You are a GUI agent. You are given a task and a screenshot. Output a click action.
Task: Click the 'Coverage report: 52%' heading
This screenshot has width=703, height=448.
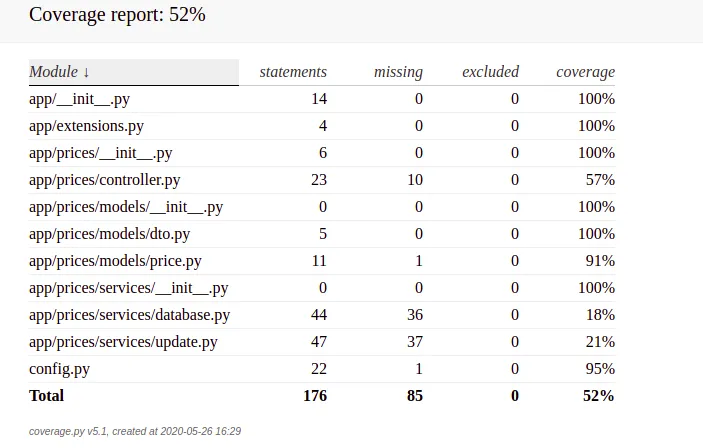(x=118, y=16)
